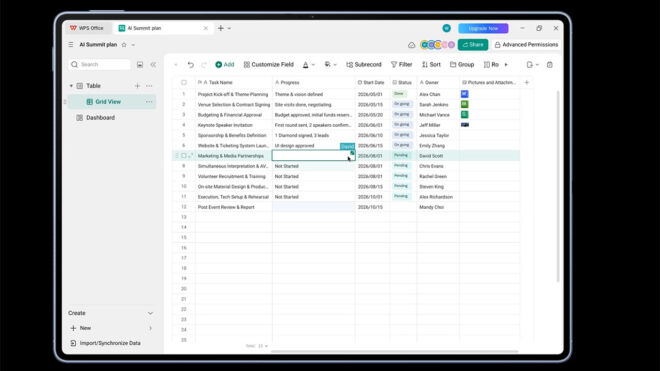Click the redo arrow in the toolbar
This screenshot has width=660, height=371.
click(x=204, y=64)
